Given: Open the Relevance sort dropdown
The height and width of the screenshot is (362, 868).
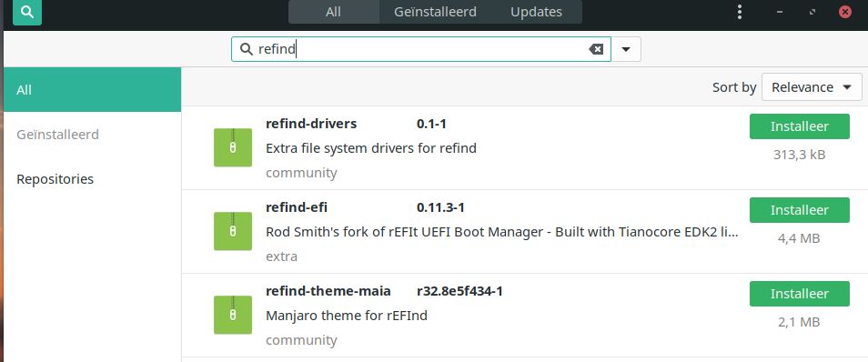Looking at the screenshot, I should click(812, 87).
